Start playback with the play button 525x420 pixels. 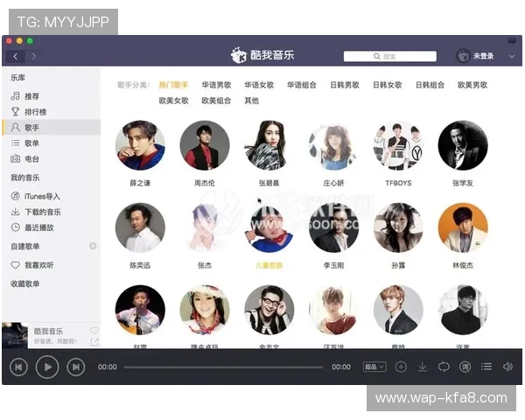click(x=47, y=367)
